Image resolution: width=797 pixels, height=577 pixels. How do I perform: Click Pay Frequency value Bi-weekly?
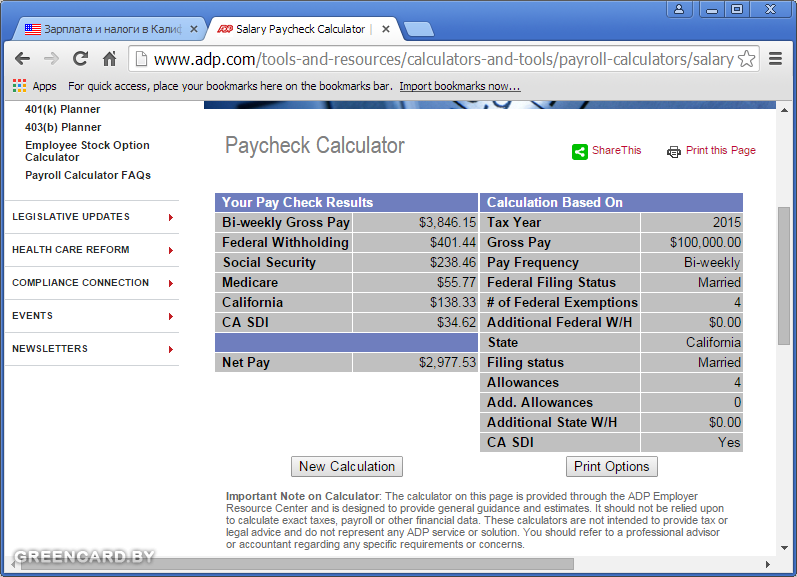pyautogui.click(x=712, y=262)
